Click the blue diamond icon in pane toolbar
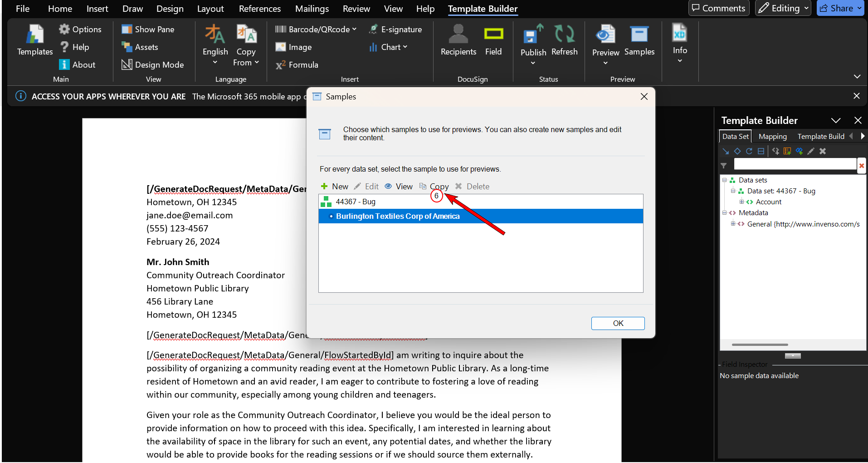 737,151
